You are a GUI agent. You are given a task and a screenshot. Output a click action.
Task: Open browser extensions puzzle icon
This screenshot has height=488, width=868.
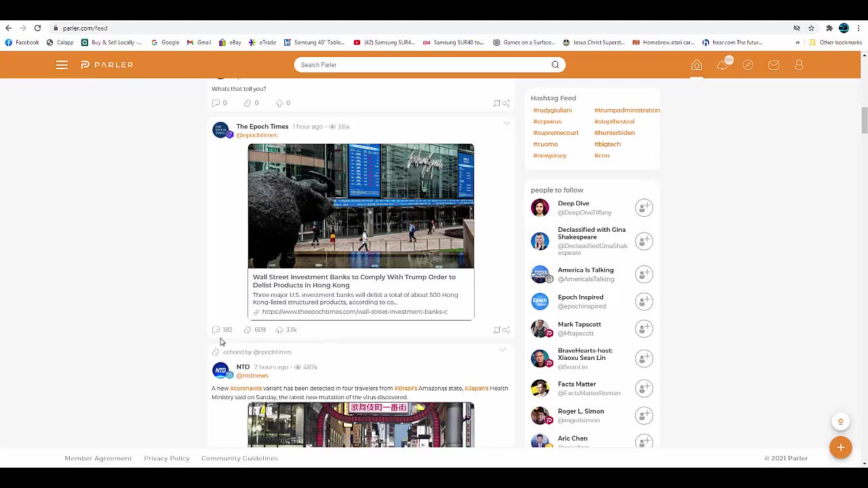coord(829,28)
